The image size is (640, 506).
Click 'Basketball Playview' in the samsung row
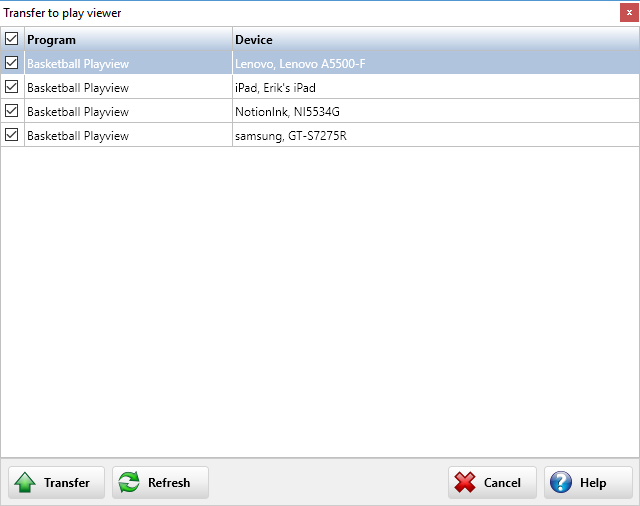click(78, 136)
